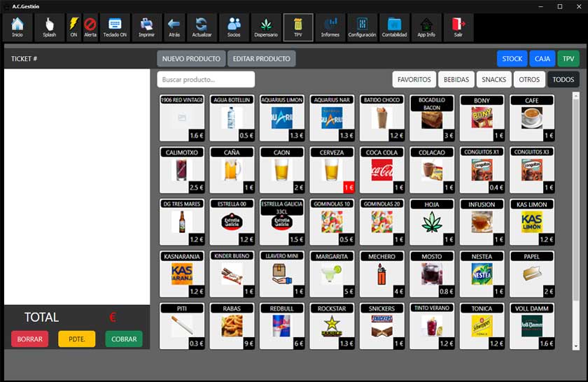This screenshot has height=382, width=588.
Task: Open the Socios members section
Action: coord(234,27)
